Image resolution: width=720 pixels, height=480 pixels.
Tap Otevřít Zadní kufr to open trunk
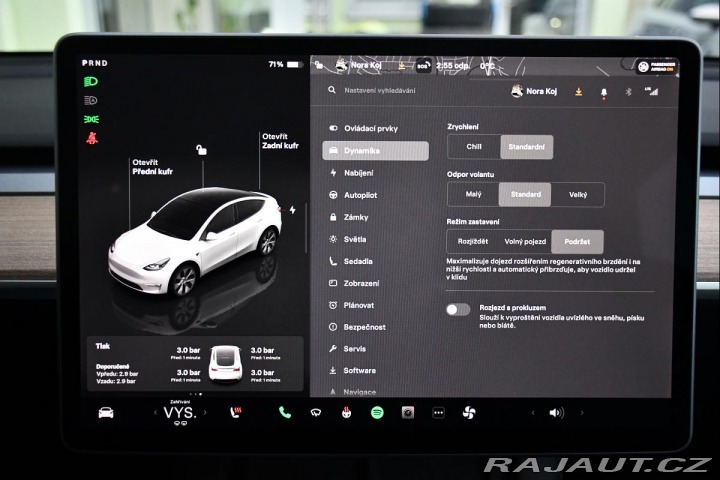(280, 141)
